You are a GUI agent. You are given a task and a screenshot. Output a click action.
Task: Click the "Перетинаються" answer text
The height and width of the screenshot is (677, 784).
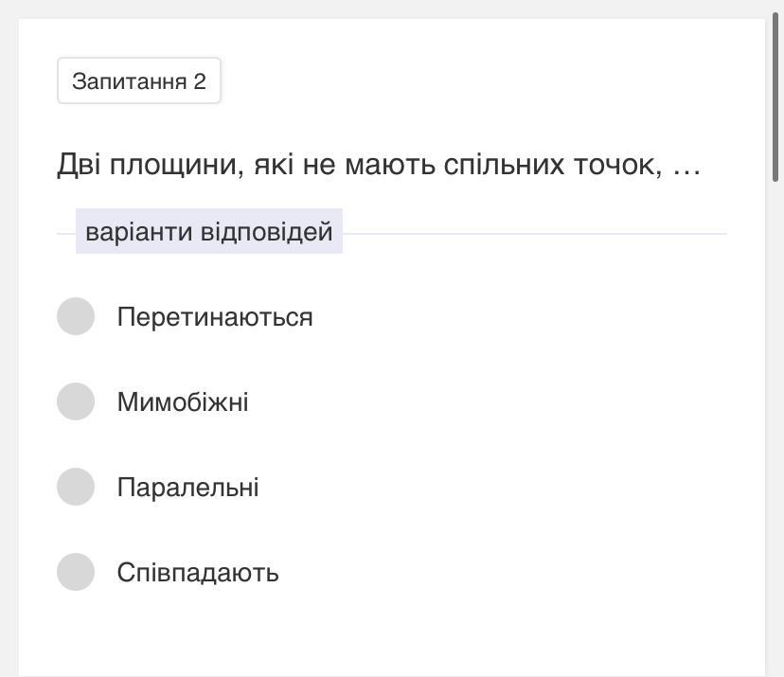214,317
